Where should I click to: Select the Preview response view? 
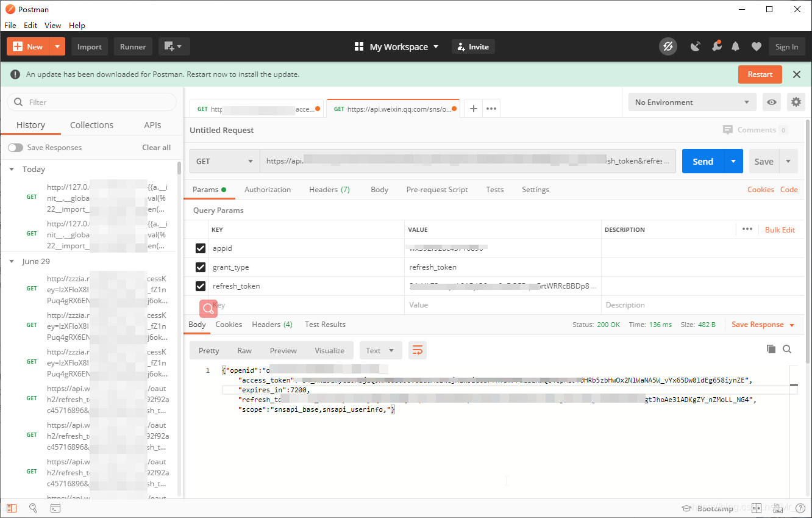[283, 351]
